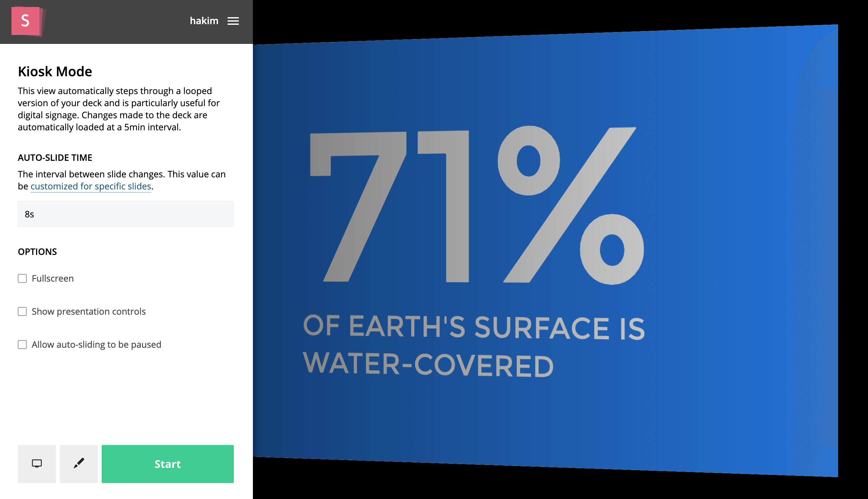Focus the auto-slide time field showing 8s
Viewport: 868px width, 499px height.
pos(126,214)
